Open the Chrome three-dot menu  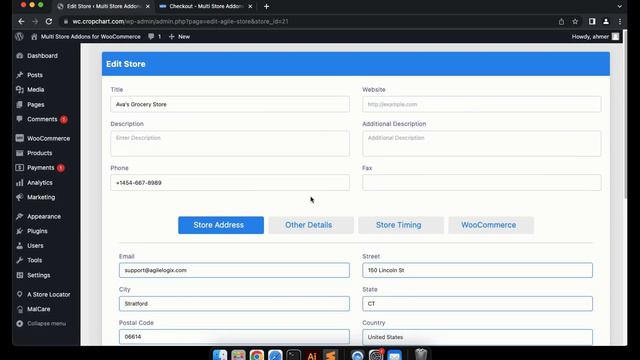coord(620,21)
